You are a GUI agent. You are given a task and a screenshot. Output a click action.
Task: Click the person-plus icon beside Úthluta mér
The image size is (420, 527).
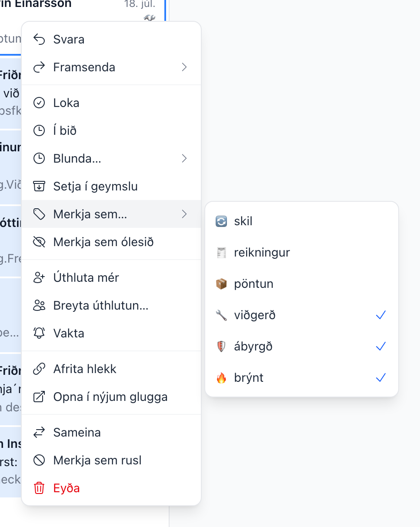click(x=39, y=278)
